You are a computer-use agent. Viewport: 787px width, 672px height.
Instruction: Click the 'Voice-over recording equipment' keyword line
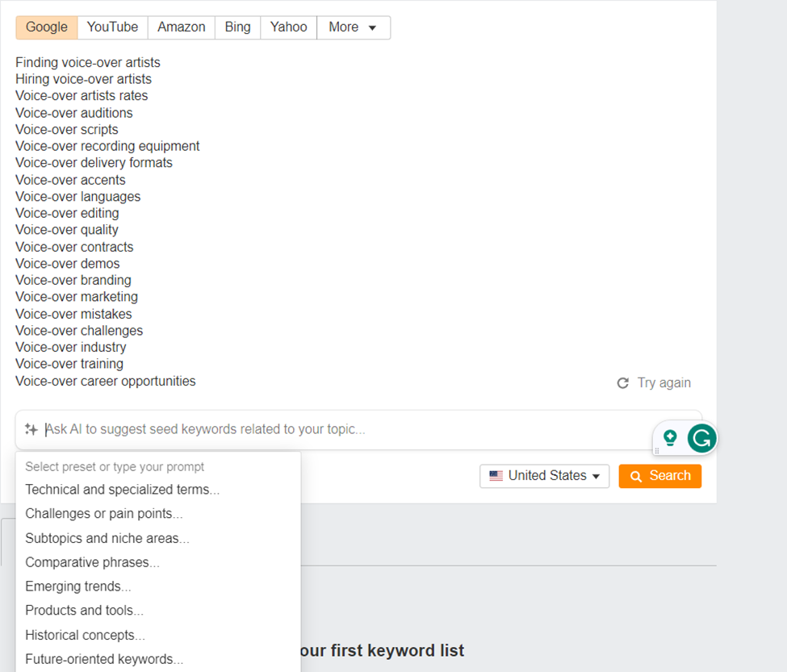107,146
